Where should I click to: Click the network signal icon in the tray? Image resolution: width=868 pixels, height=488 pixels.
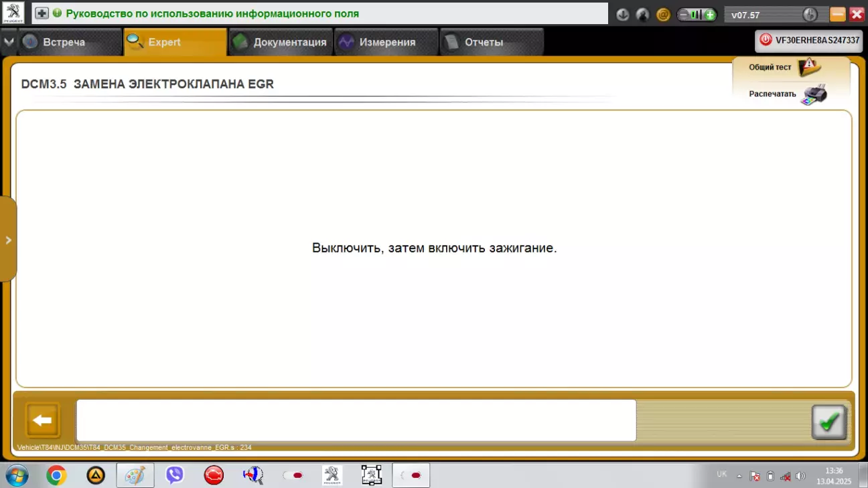[785, 476]
